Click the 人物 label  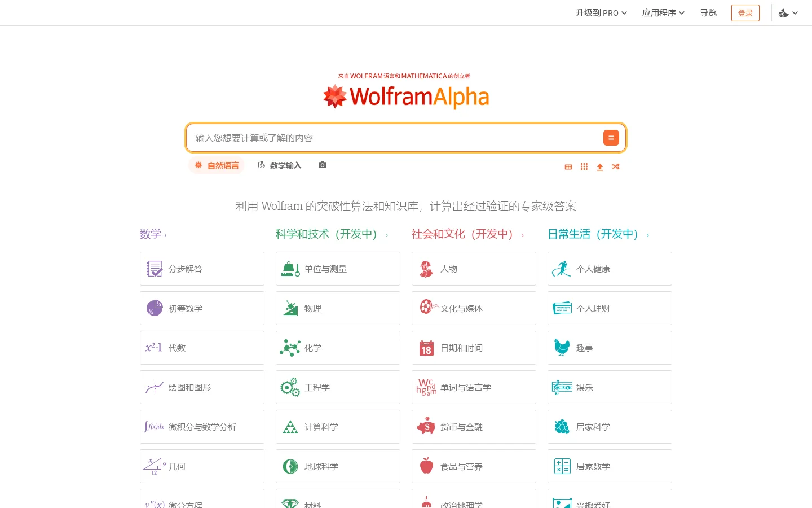449,269
